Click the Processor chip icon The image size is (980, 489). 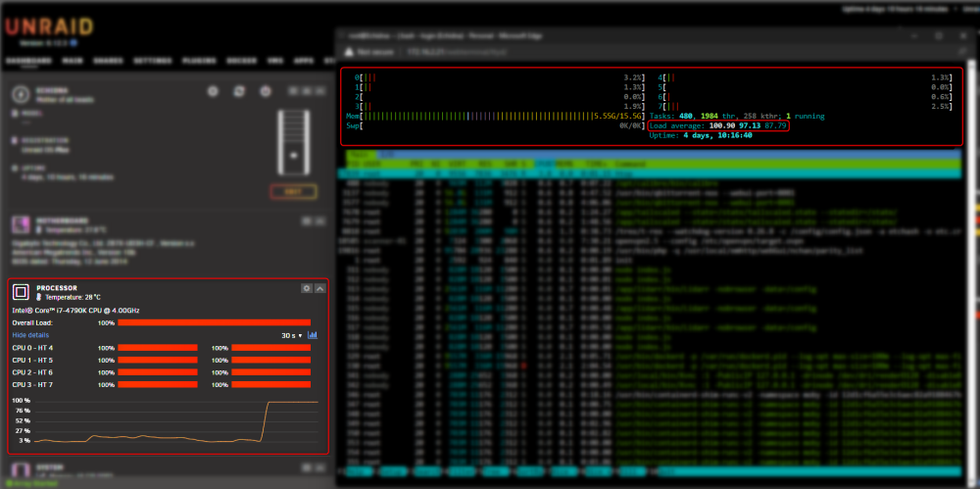point(22,291)
